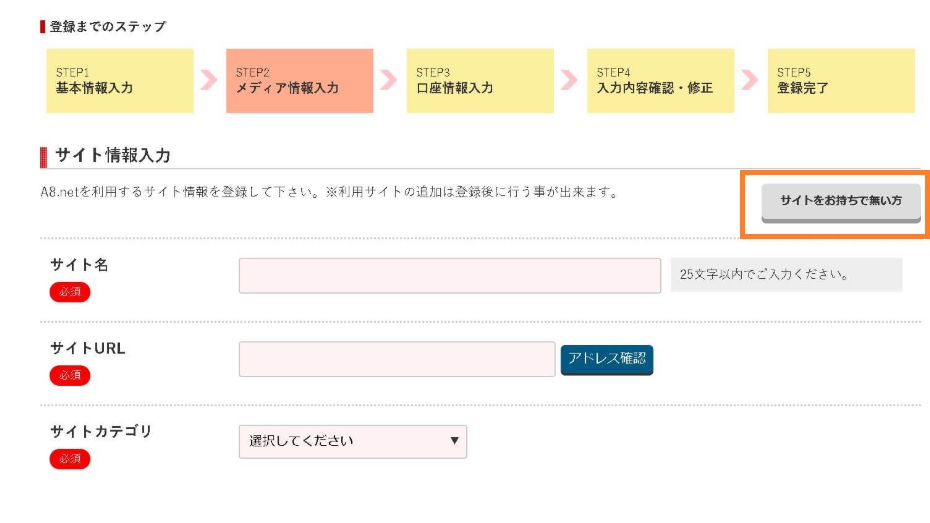930x523 pixels.
Task: Click the 25文字以内でご入力ください hint box
Action: point(786,274)
